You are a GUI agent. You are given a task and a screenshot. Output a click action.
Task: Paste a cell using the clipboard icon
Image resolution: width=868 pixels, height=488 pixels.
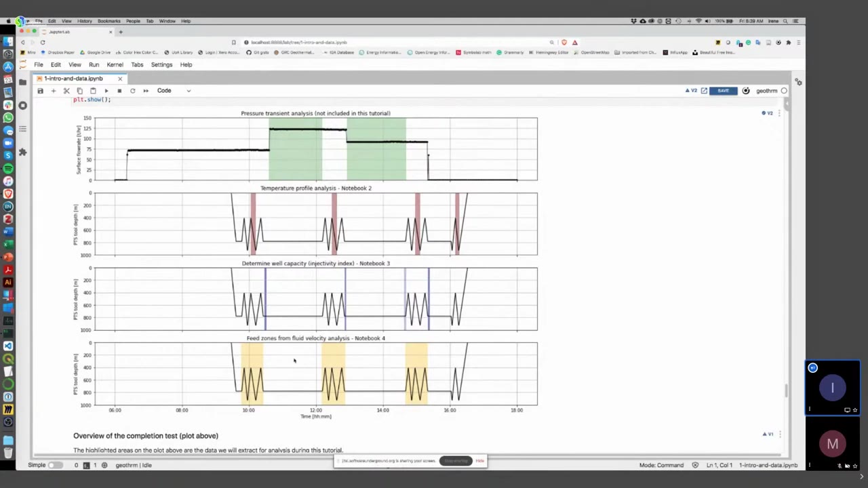(x=93, y=90)
